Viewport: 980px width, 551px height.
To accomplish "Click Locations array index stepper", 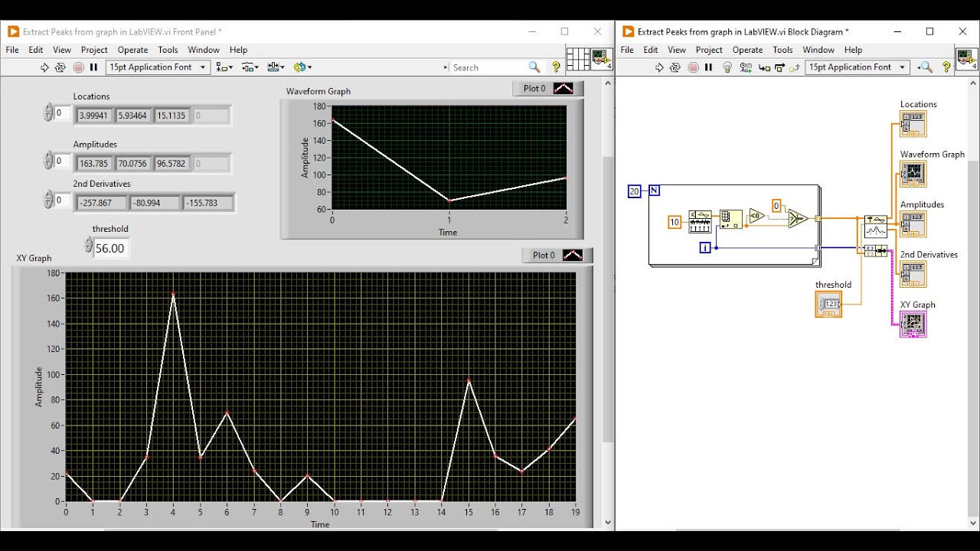I will tap(48, 112).
